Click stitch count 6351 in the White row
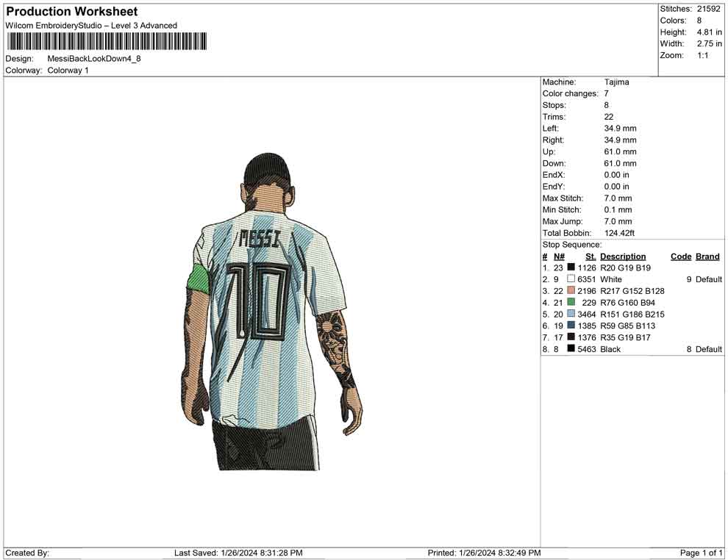Viewport: 728px width, 560px height. click(x=586, y=279)
